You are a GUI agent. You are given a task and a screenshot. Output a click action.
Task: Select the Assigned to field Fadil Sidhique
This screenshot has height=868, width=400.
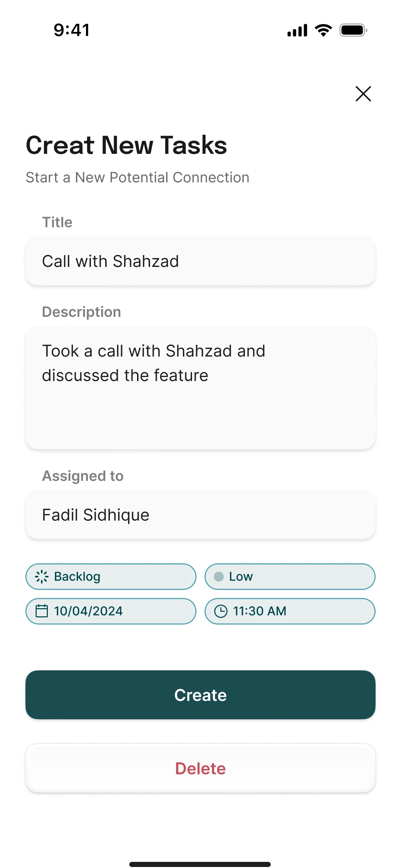point(201,514)
